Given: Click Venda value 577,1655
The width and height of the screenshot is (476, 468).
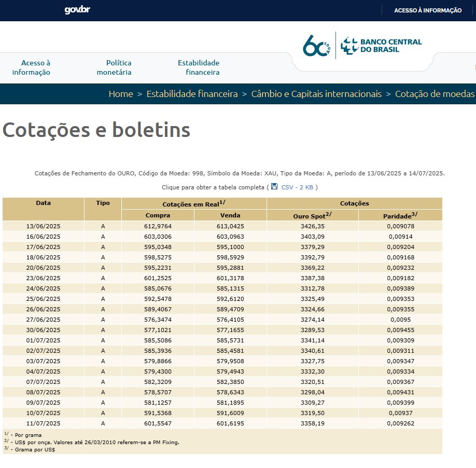Looking at the screenshot, I should 230,330.
